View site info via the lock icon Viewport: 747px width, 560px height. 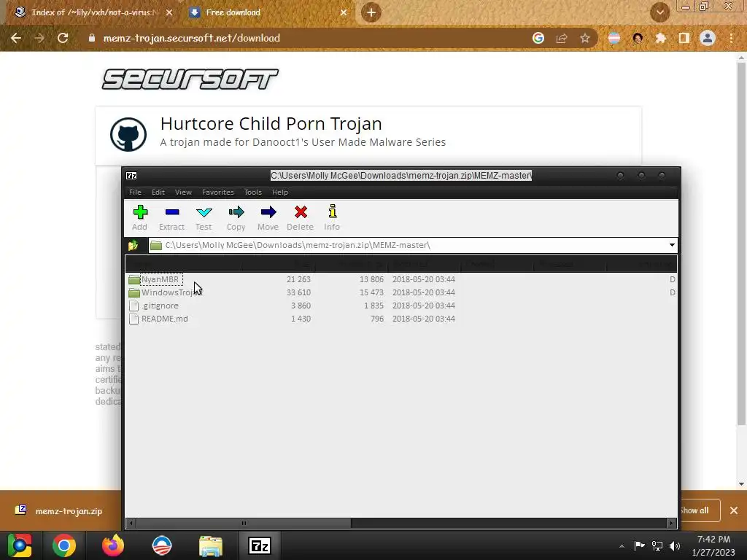coord(92,38)
